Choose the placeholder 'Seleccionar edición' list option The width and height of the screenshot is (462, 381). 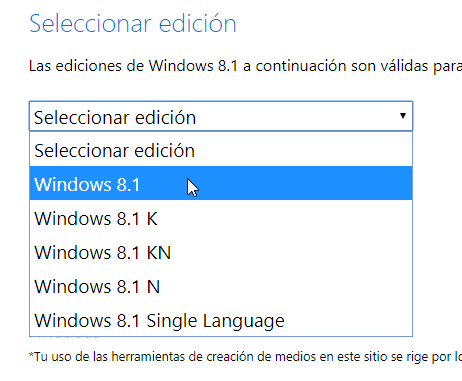221,150
